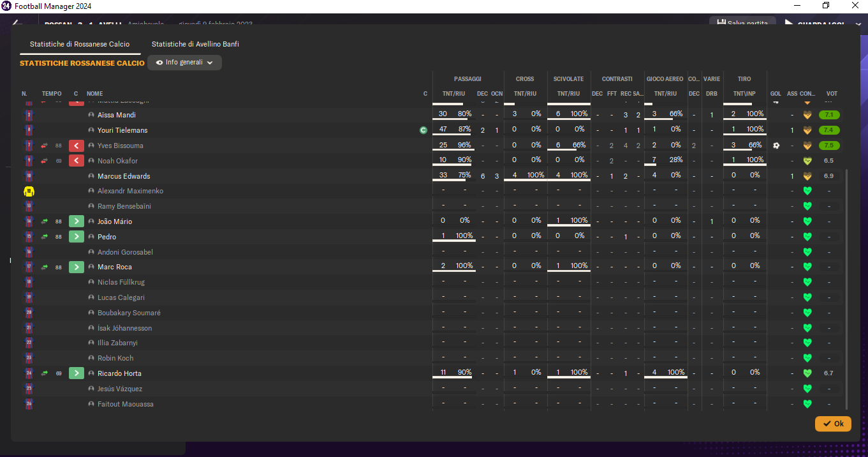The height and width of the screenshot is (457, 868).
Task: Open Youri Tielemans player profile link
Action: (122, 130)
